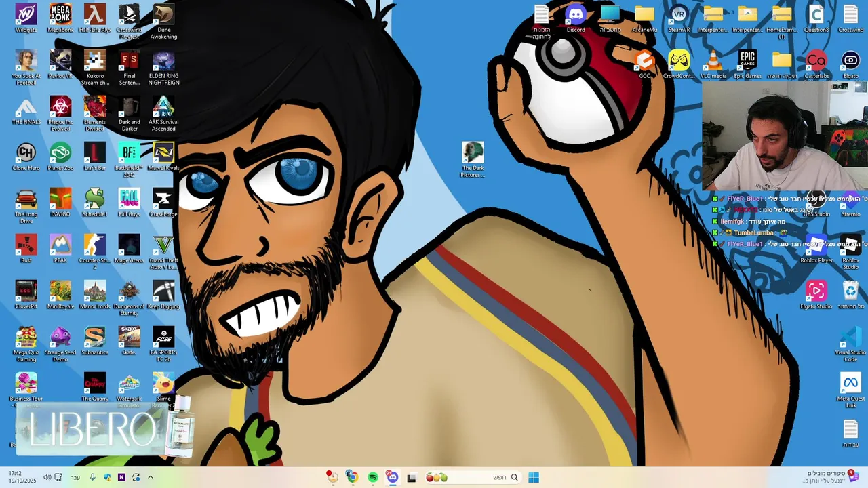Open the EA SPORTS FC 26 icon
Screen dimensions: 868x488
tap(163, 344)
